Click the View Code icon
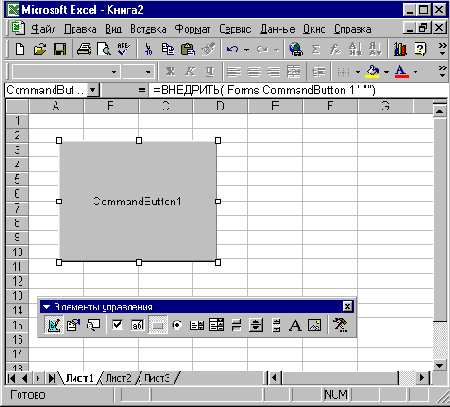Screen dimensions: 450x407 point(94,325)
